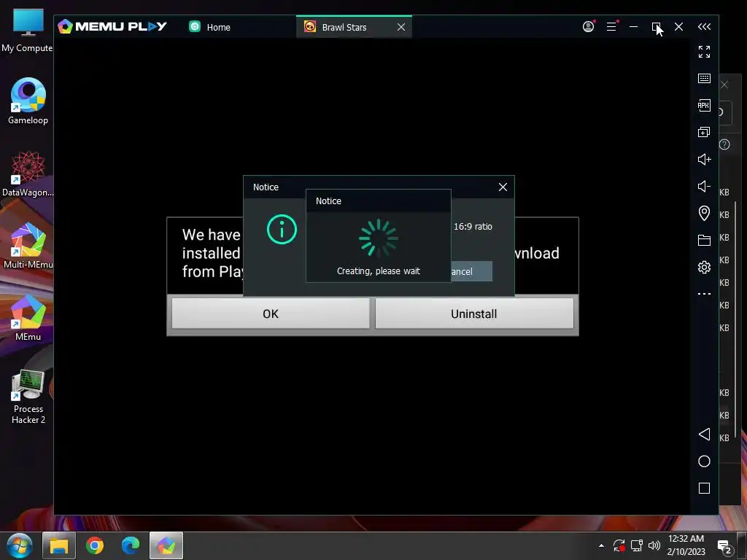Image resolution: width=747 pixels, height=560 pixels.
Task: Open File Explorer from taskbar
Action: coord(59,545)
